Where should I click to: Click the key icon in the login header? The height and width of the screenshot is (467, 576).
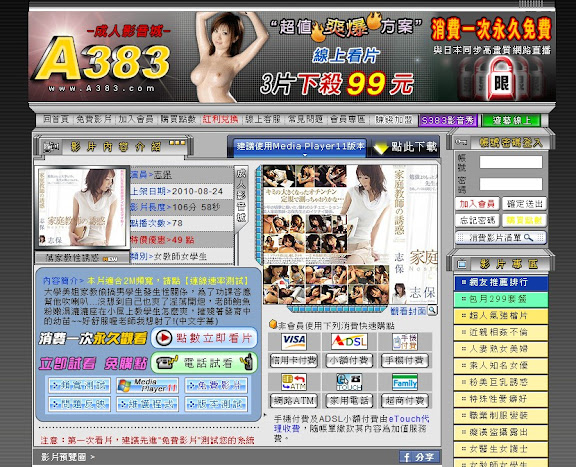461,142
